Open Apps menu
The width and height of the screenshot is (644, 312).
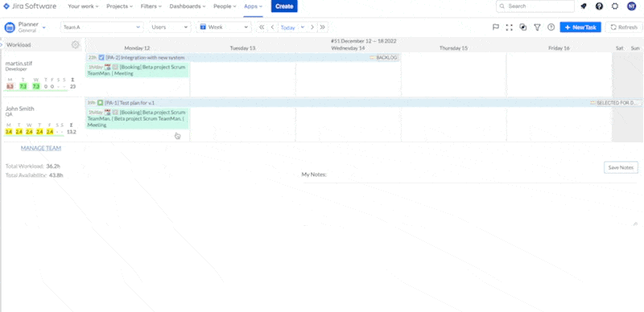click(x=253, y=6)
